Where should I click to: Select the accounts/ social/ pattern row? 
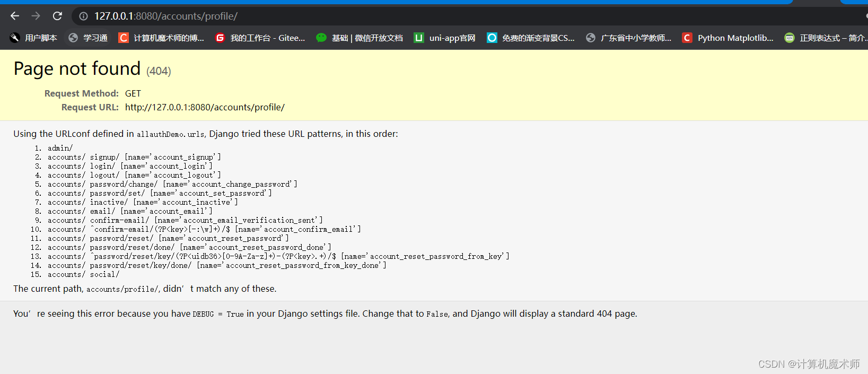click(x=83, y=274)
